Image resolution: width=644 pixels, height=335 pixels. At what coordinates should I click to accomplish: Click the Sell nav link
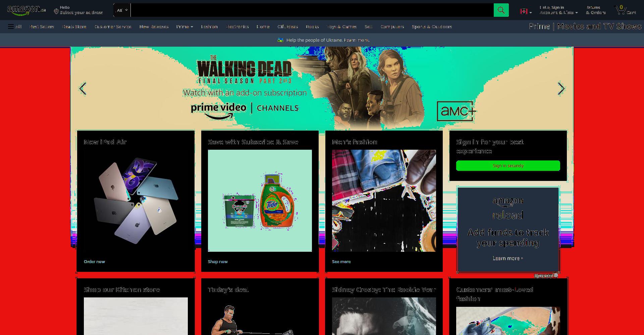[x=369, y=27]
